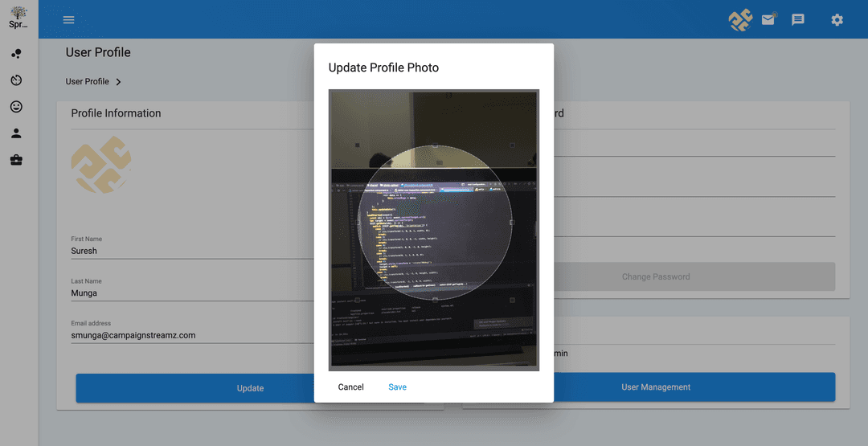Click the tree logo above Spr...
Screen dimensions: 868x446
pyautogui.click(x=18, y=13)
